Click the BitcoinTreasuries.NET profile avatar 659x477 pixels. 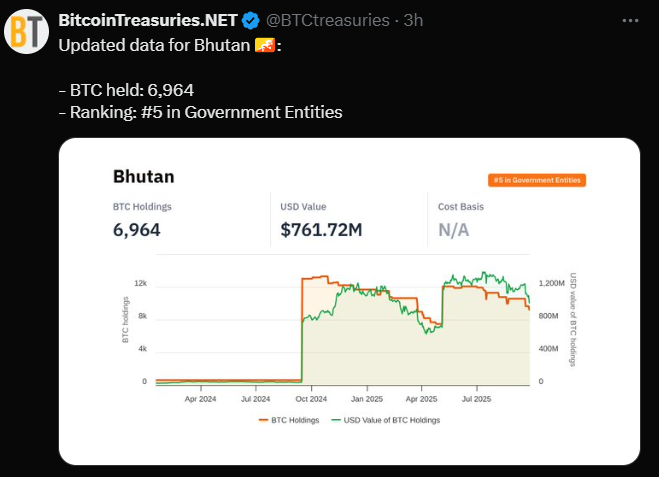click(x=28, y=31)
